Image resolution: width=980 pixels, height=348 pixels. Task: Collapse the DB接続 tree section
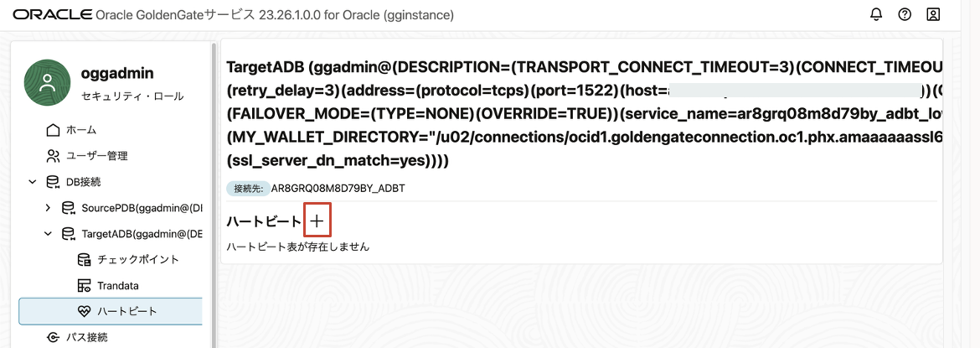click(32, 182)
